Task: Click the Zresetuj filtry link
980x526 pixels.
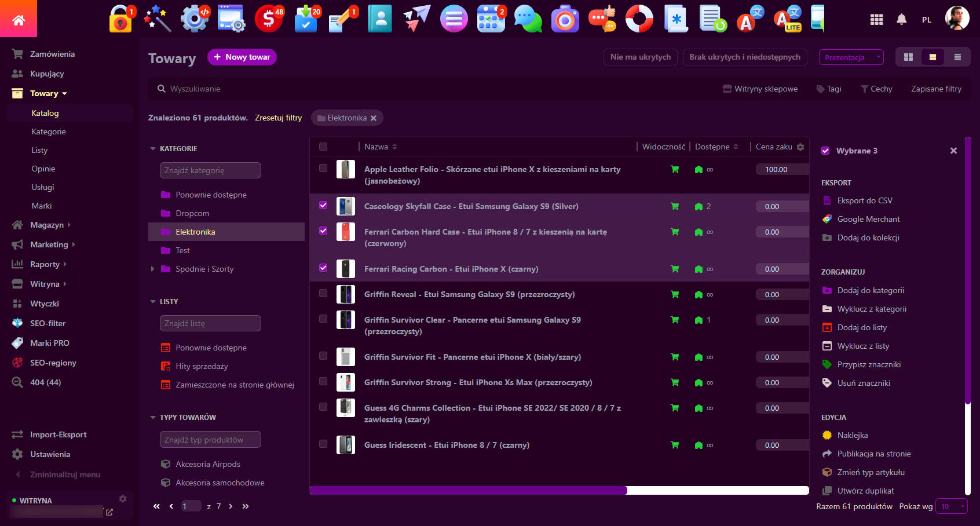Action: tap(278, 118)
